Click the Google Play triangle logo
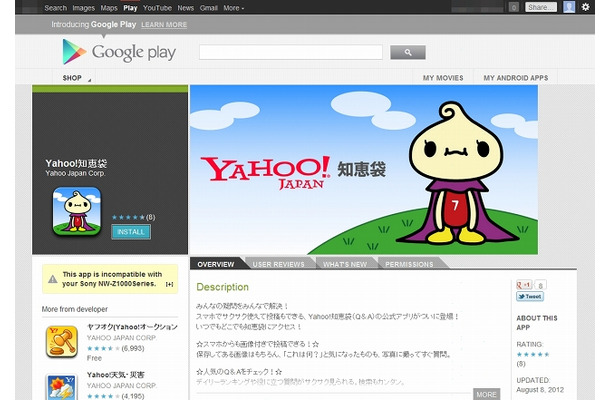This screenshot has width=610, height=400. coord(74,51)
